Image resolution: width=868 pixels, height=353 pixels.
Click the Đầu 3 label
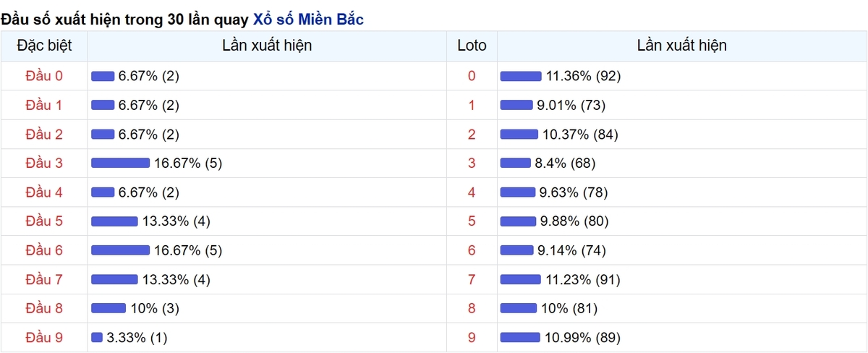(44, 163)
